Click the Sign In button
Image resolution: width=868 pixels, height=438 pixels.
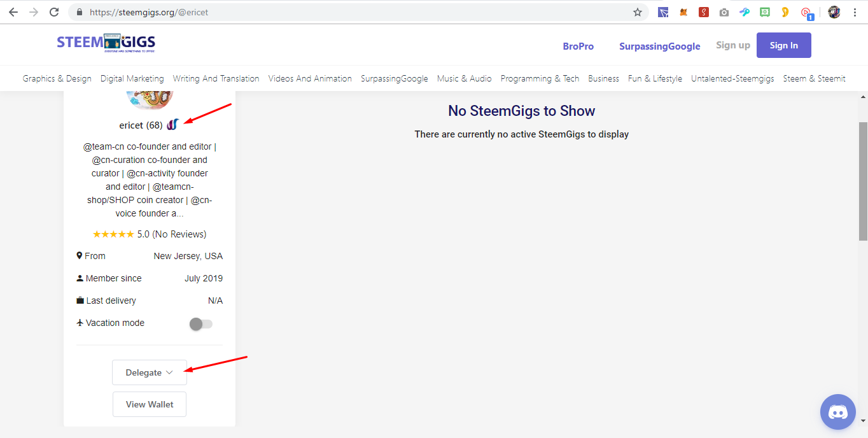tap(784, 45)
